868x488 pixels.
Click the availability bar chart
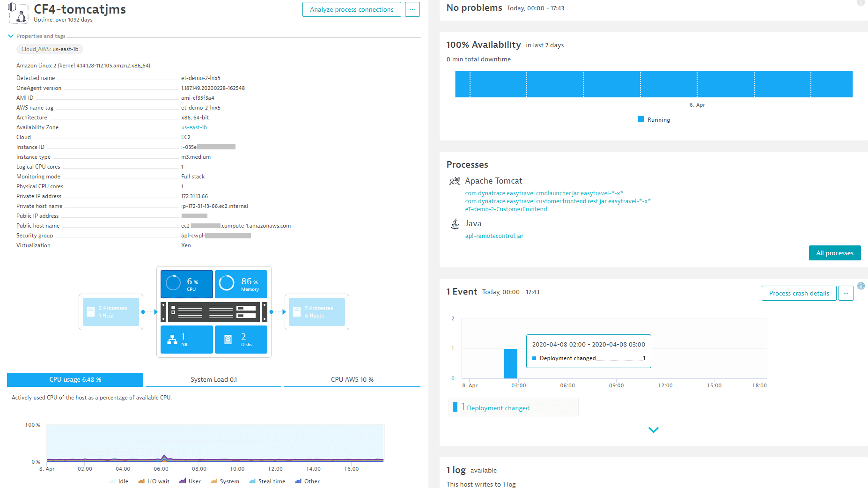(654, 84)
